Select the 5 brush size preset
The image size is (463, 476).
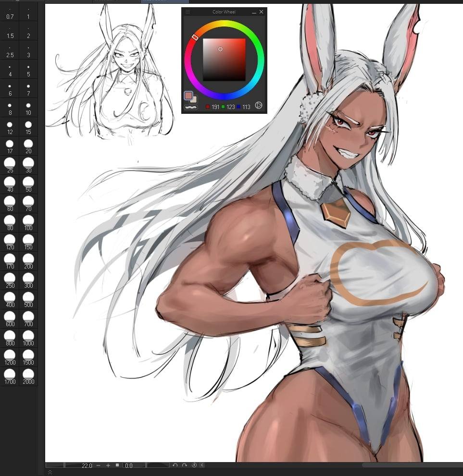point(28,69)
